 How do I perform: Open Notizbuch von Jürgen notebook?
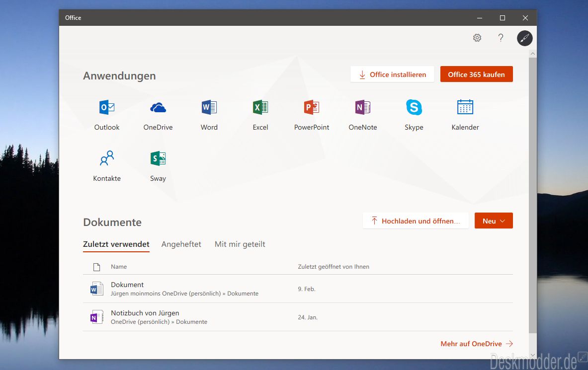point(145,313)
